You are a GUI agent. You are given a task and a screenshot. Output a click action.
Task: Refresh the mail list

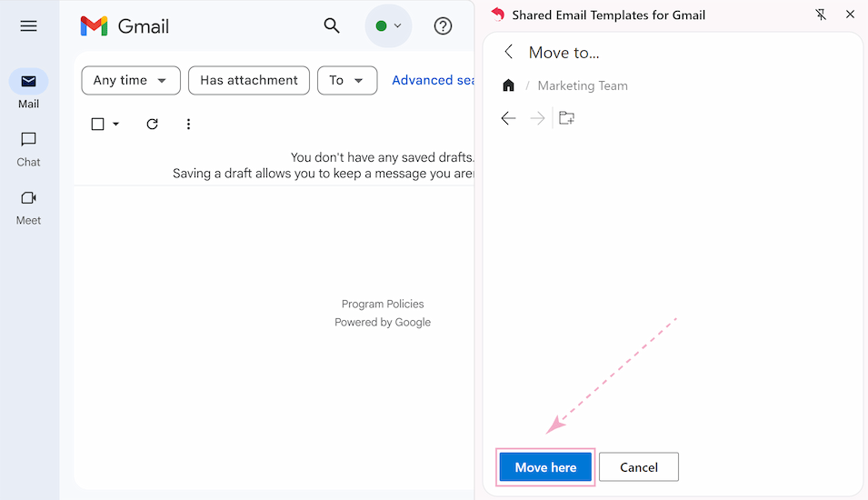(x=152, y=124)
